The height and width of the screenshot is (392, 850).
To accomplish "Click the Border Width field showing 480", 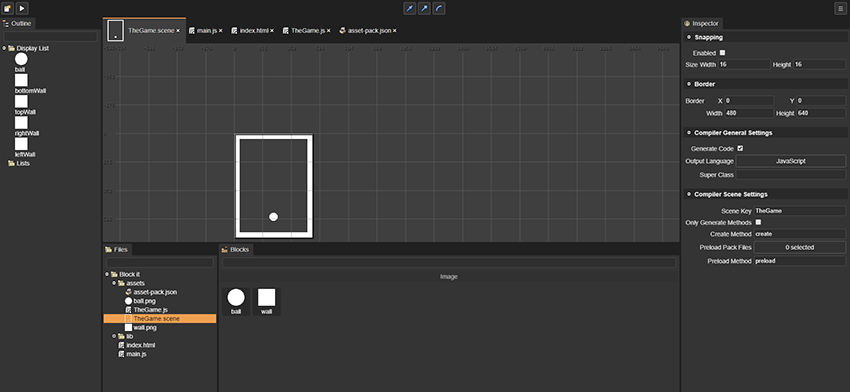I will click(x=749, y=113).
